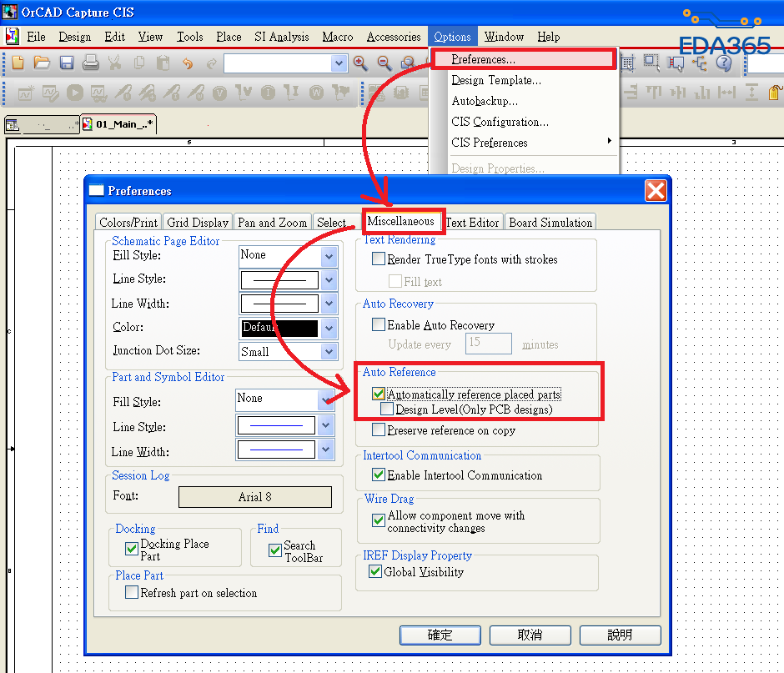Image resolution: width=784 pixels, height=673 pixels.
Task: Switch to Board Simulation tab
Action: click(550, 223)
